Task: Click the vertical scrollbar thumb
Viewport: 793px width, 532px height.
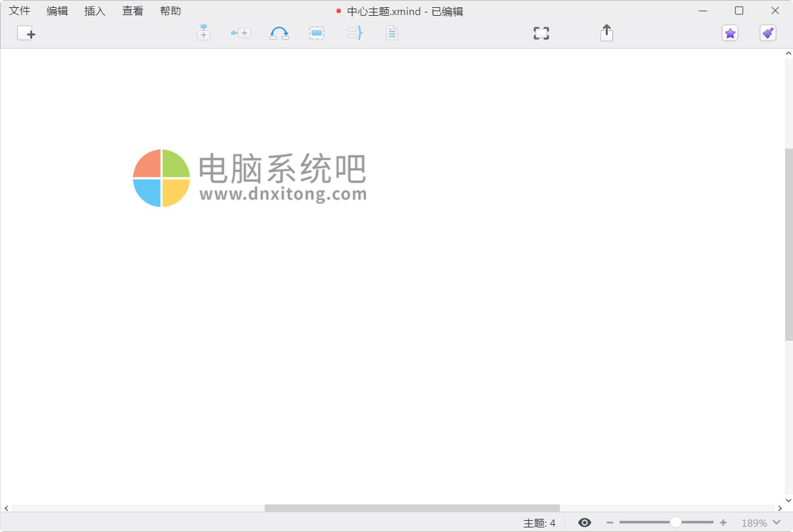Action: coord(789,244)
